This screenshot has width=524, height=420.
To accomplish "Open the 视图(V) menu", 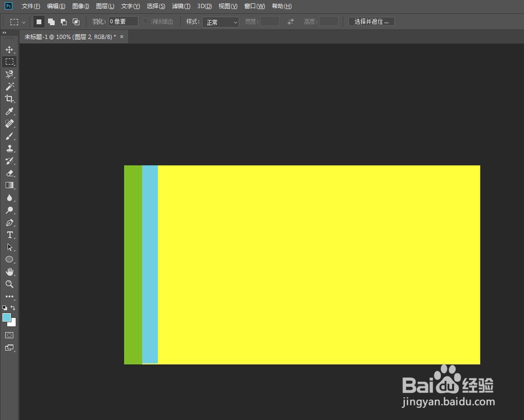I will 228,6.
